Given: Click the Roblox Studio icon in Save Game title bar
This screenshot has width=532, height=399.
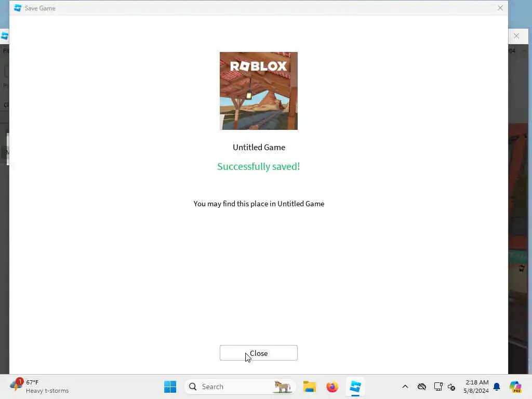Looking at the screenshot, I should click(x=18, y=8).
